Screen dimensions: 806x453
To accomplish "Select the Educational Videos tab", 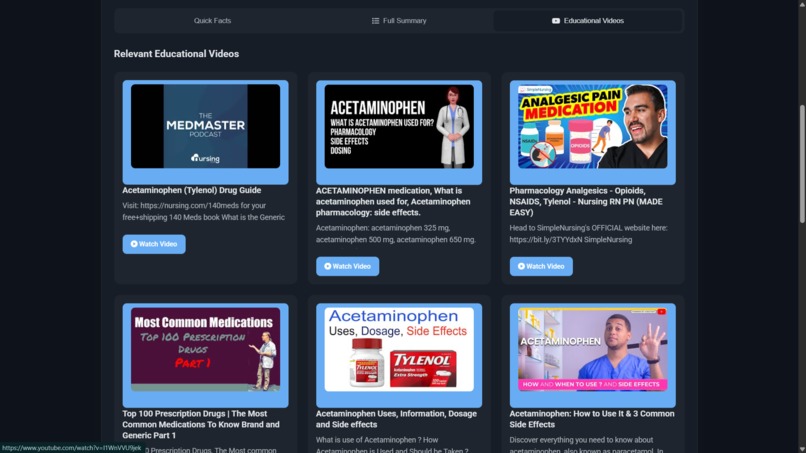I will [588, 21].
